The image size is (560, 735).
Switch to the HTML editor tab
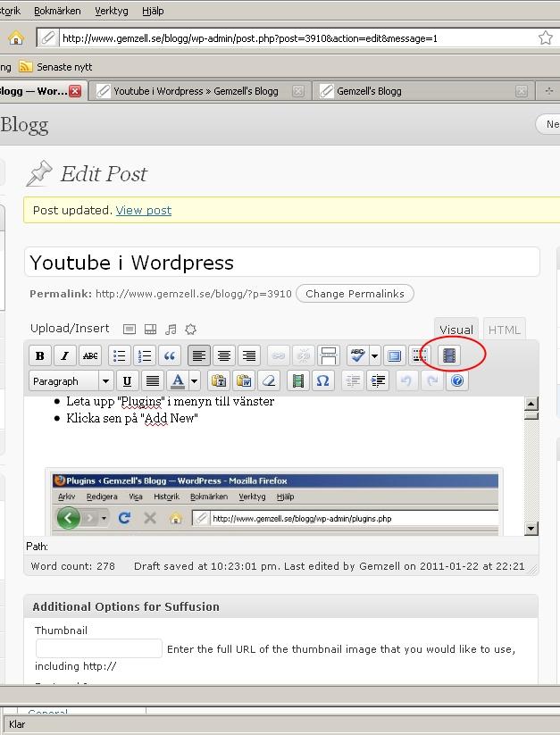tap(505, 330)
